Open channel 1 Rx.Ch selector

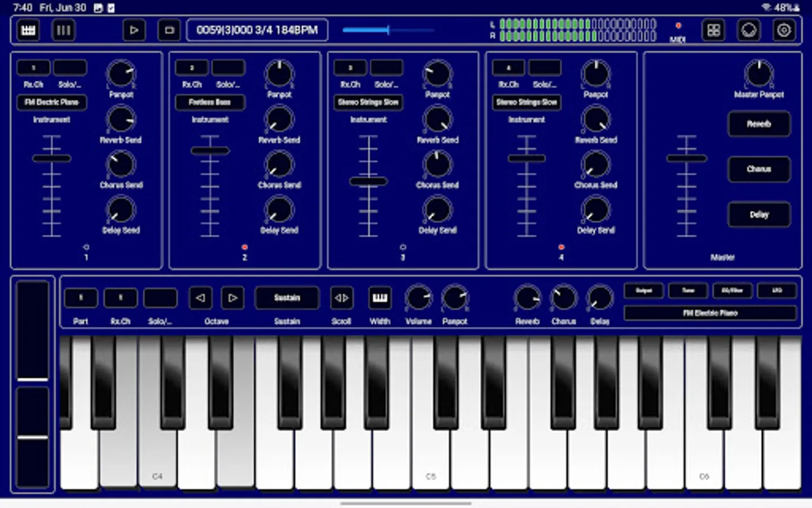[33, 68]
